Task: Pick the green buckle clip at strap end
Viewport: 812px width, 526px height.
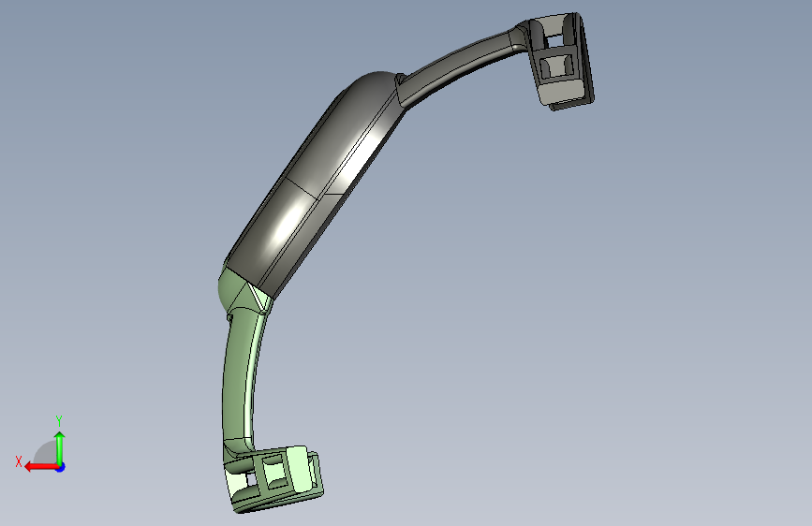Action: [274, 479]
